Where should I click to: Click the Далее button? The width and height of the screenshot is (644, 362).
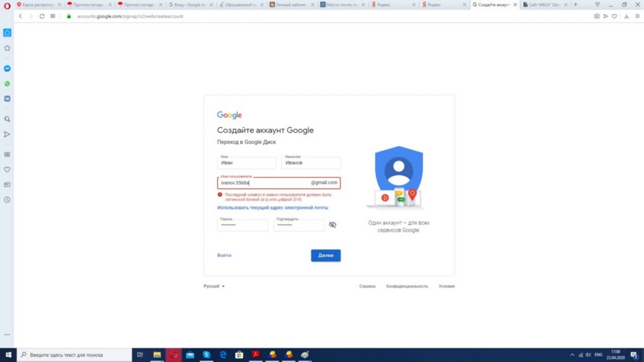[x=325, y=255]
